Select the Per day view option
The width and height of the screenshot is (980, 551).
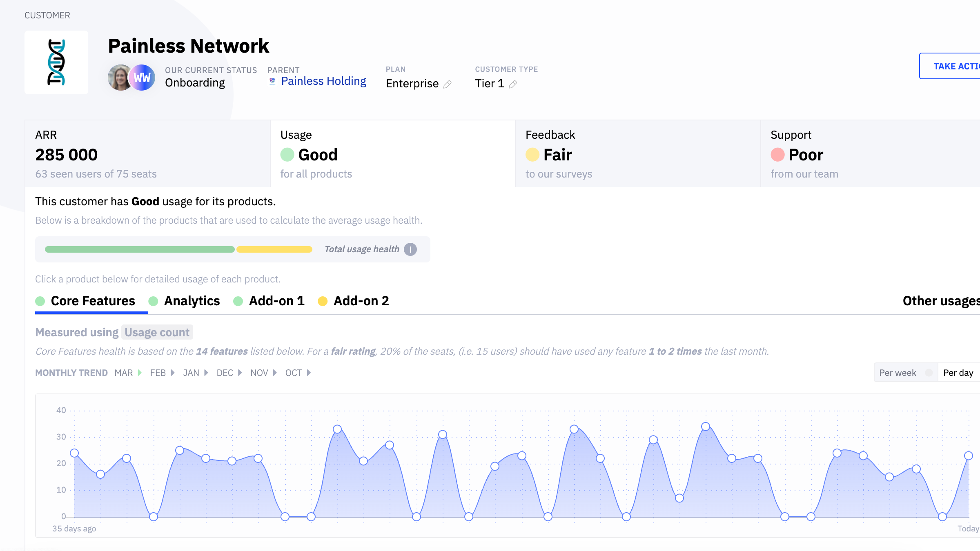tap(958, 373)
